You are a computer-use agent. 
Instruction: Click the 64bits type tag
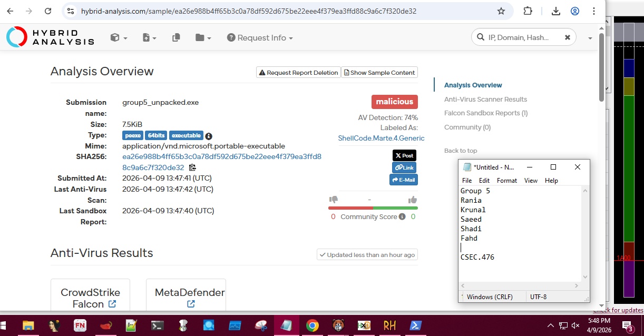[156, 135]
